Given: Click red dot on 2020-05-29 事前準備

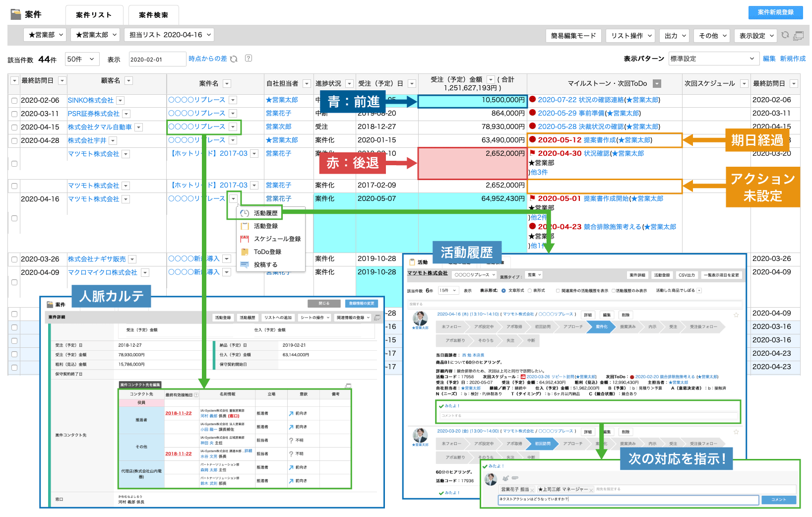Looking at the screenshot, I should pyautogui.click(x=533, y=113).
